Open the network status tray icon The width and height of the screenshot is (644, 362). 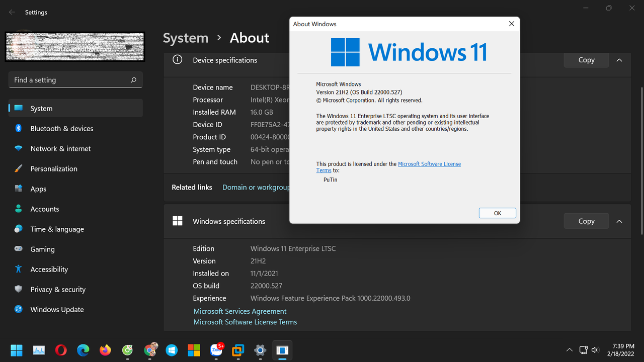click(x=583, y=350)
